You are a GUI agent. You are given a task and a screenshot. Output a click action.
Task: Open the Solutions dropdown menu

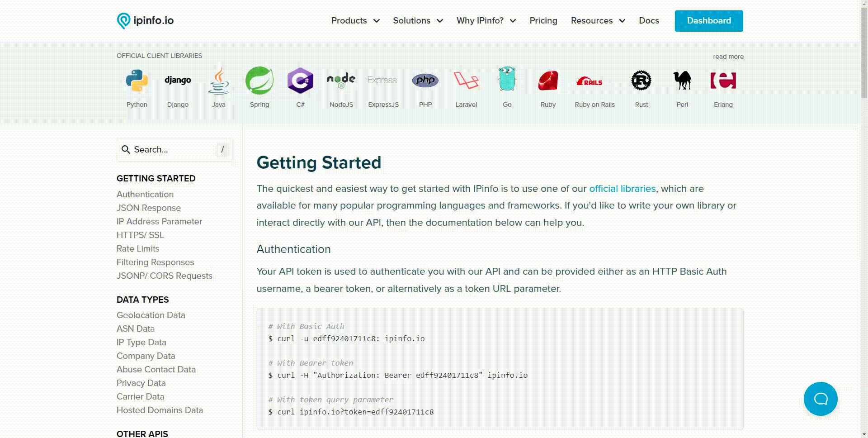point(417,20)
